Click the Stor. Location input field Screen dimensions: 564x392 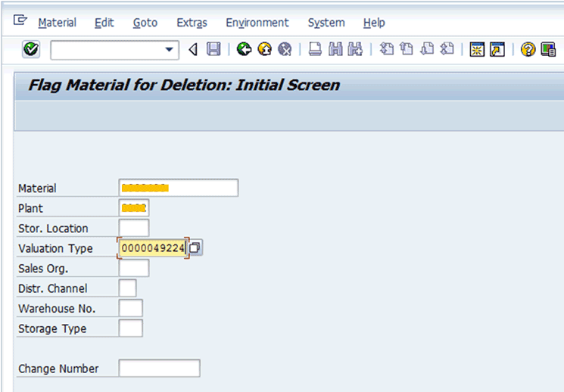click(x=134, y=228)
